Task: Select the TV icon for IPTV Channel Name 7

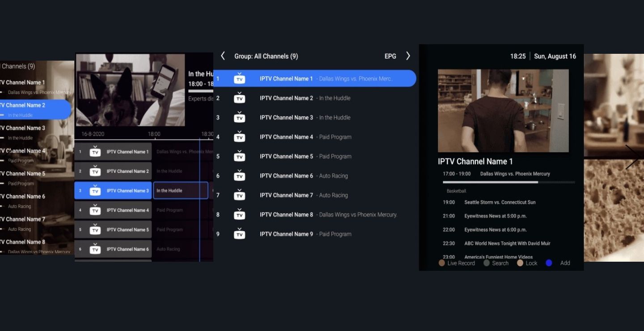Action: pos(240,195)
